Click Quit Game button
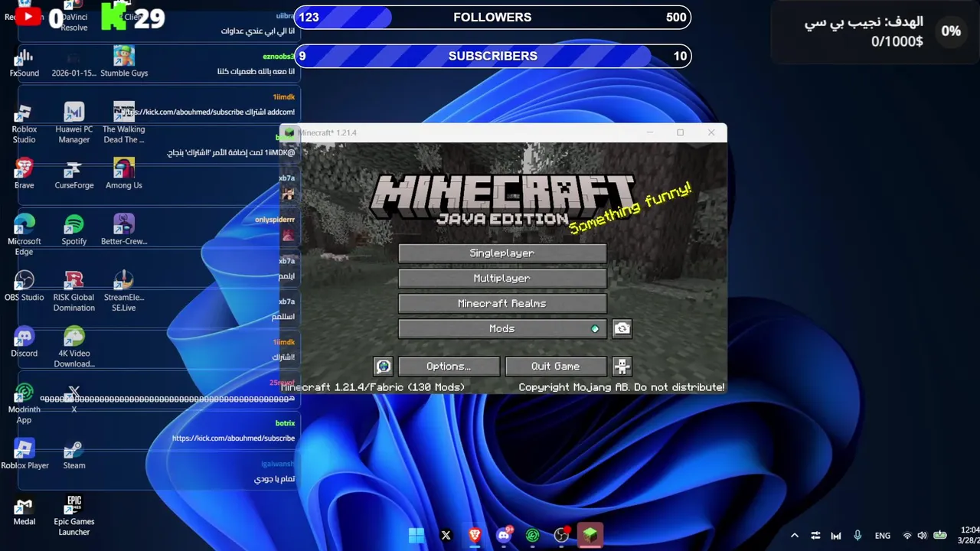 click(x=556, y=367)
